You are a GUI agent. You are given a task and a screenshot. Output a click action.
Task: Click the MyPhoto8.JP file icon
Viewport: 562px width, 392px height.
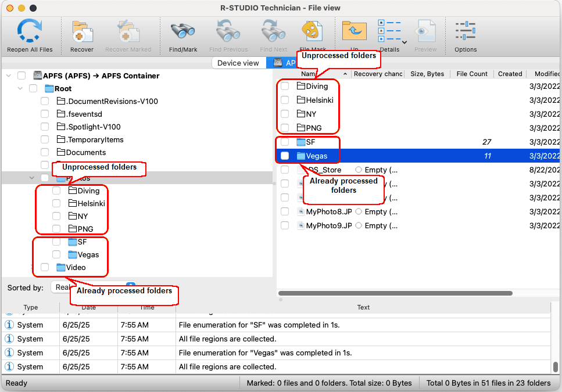point(301,211)
